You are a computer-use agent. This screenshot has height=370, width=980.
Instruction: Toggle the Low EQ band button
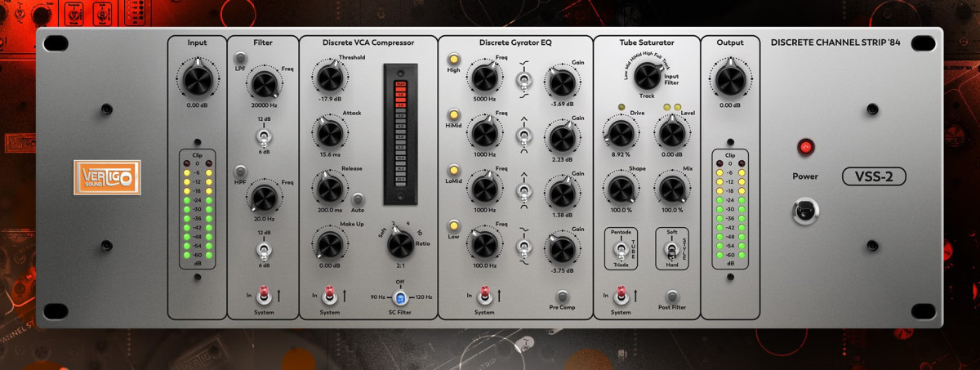452,225
